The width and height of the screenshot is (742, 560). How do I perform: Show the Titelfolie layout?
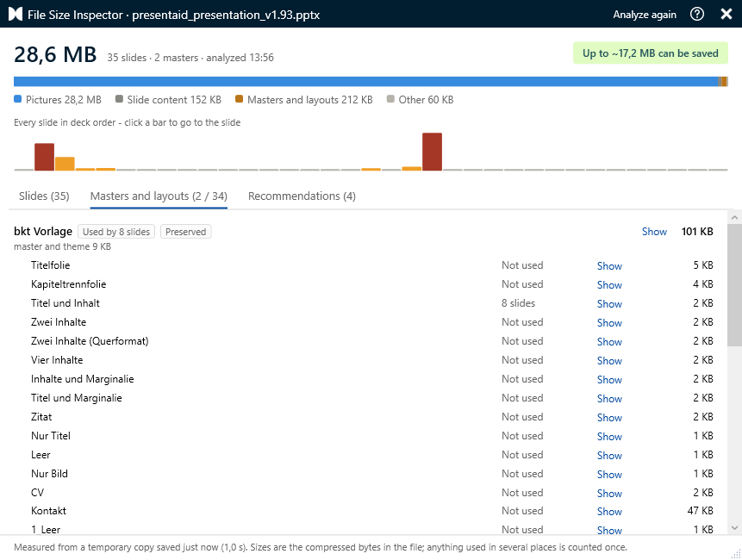point(609,266)
